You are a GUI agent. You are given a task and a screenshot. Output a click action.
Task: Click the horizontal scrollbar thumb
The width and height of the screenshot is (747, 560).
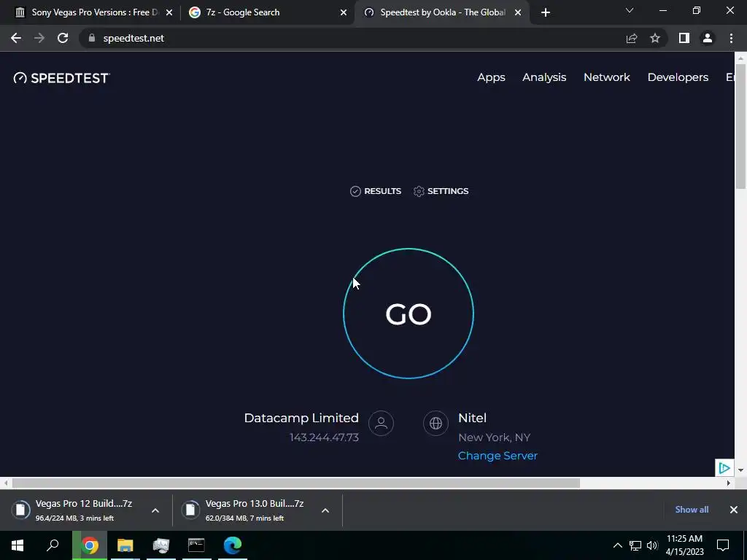(x=296, y=483)
